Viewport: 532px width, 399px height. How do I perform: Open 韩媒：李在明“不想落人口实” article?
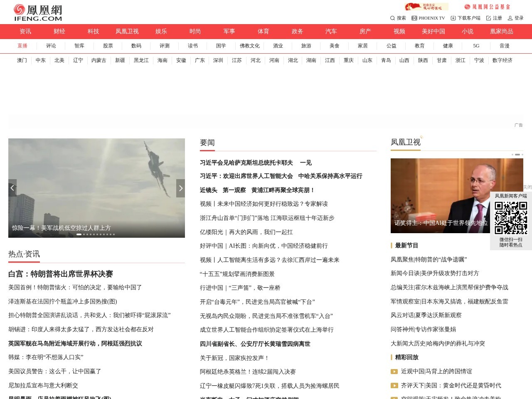coord(46,357)
